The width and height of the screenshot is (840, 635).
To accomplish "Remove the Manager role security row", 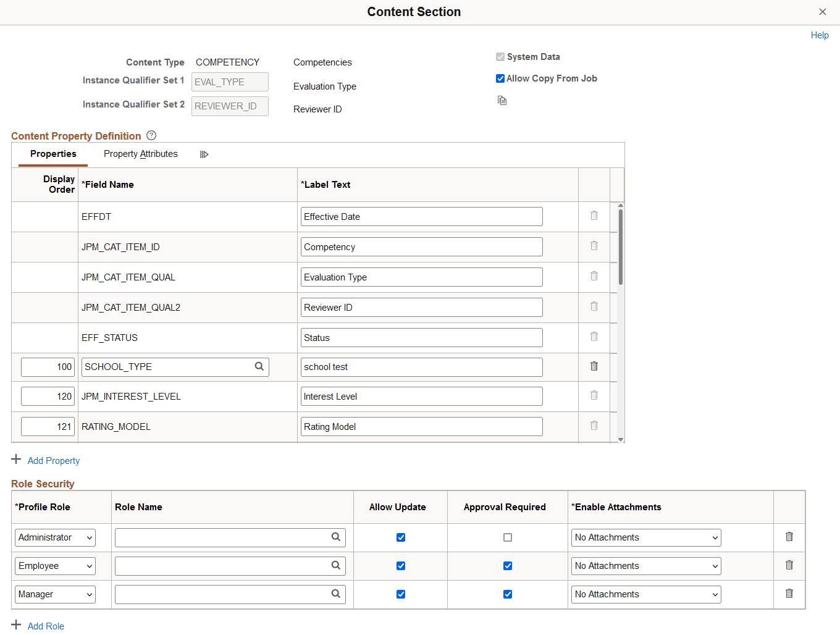I will point(789,594).
